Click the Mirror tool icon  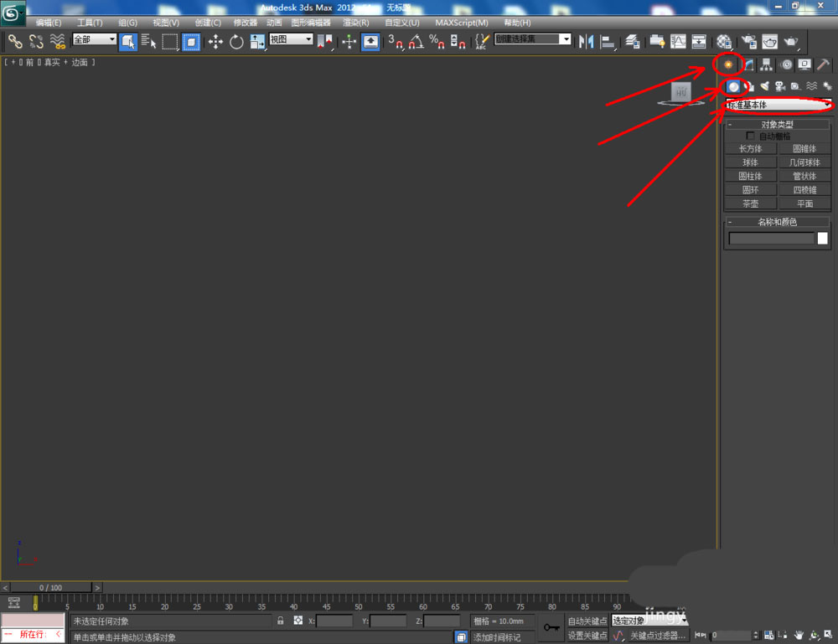pos(587,41)
